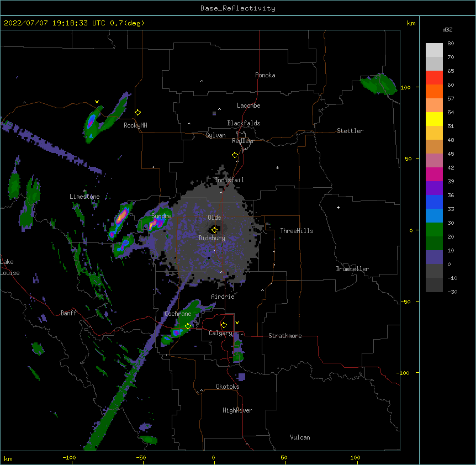Select the yellow diamond marker south of RedDeer

click(x=235, y=155)
